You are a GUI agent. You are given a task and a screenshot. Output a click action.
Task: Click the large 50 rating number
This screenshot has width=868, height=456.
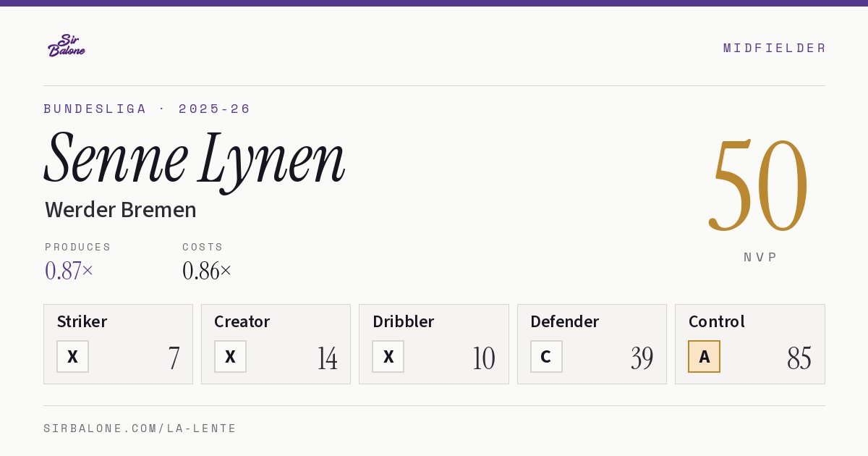[x=758, y=185]
